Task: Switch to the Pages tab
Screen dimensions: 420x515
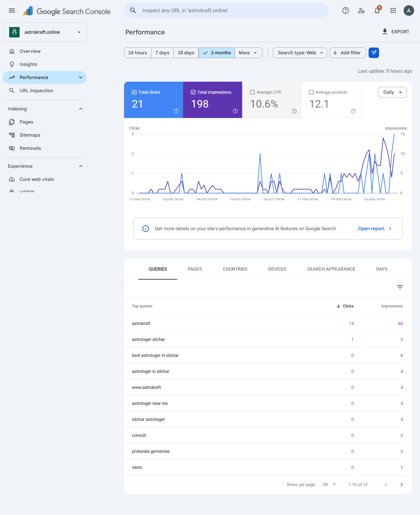Action: (x=195, y=269)
